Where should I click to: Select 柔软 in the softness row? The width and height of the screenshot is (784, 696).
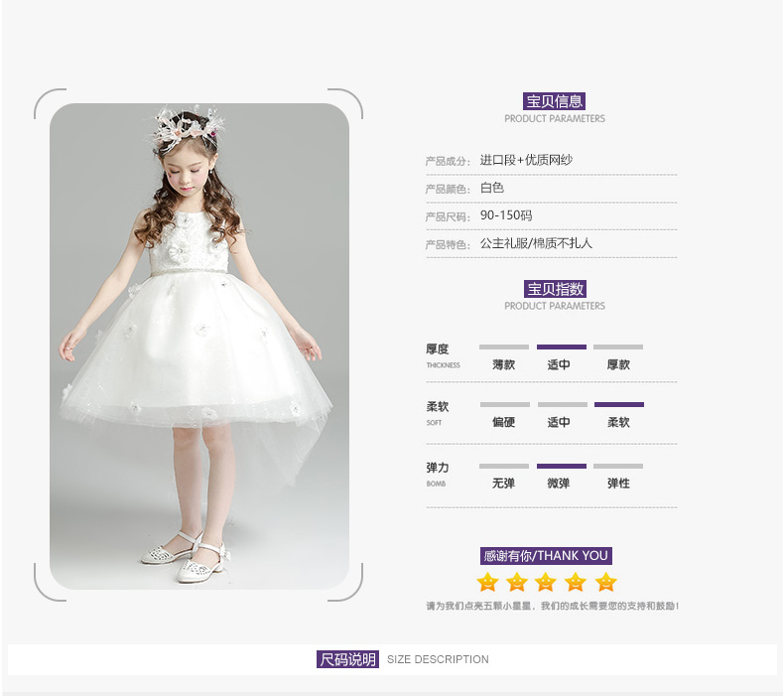point(618,422)
